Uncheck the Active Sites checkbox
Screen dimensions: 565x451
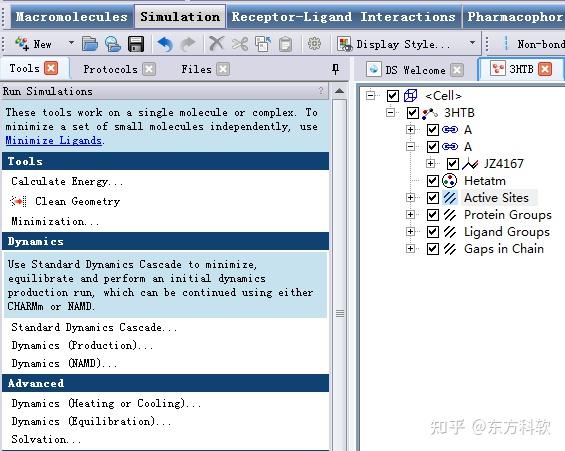click(433, 198)
